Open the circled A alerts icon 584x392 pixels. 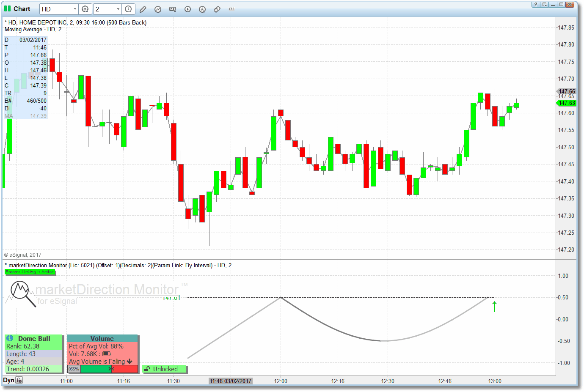click(x=202, y=9)
